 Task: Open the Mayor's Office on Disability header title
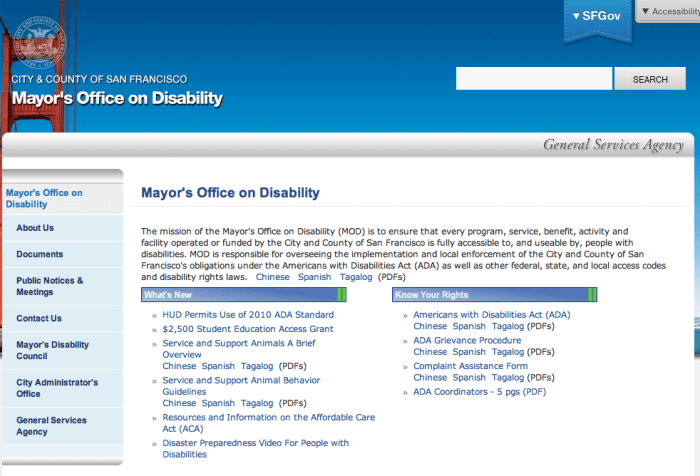pyautogui.click(x=117, y=98)
